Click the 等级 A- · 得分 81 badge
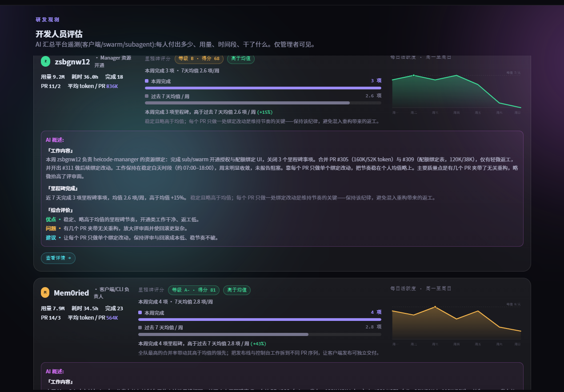 click(x=194, y=290)
